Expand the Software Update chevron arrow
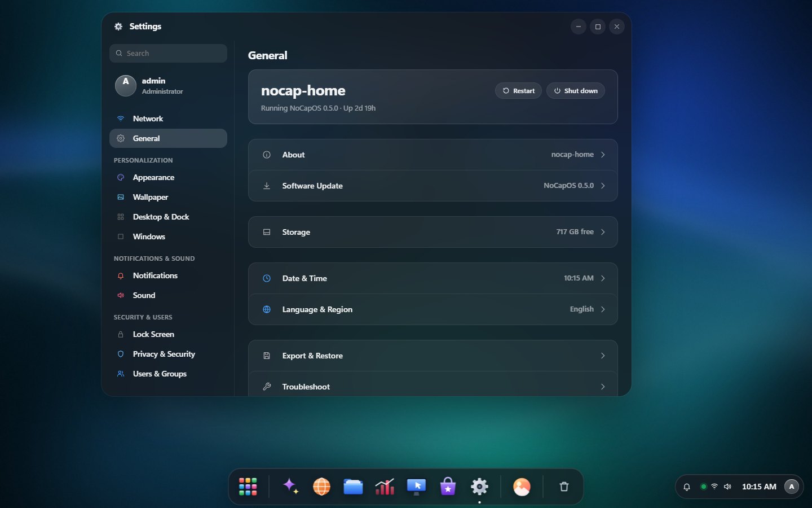The width and height of the screenshot is (812, 508). click(x=603, y=186)
